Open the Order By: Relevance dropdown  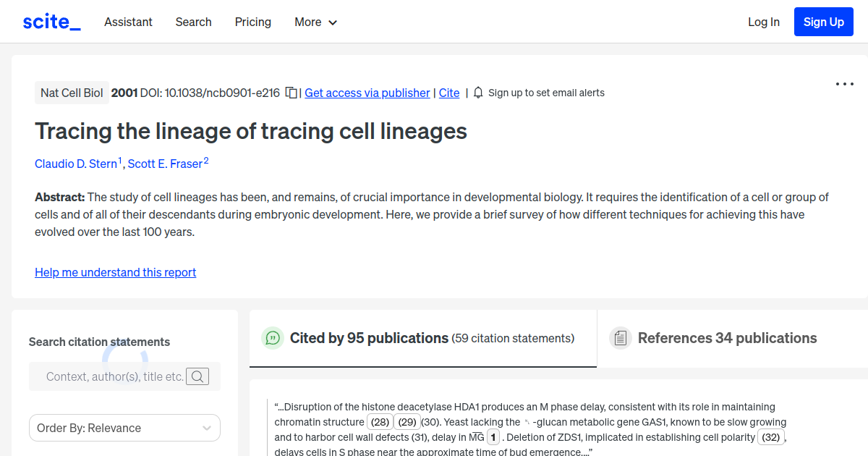pyautogui.click(x=124, y=428)
